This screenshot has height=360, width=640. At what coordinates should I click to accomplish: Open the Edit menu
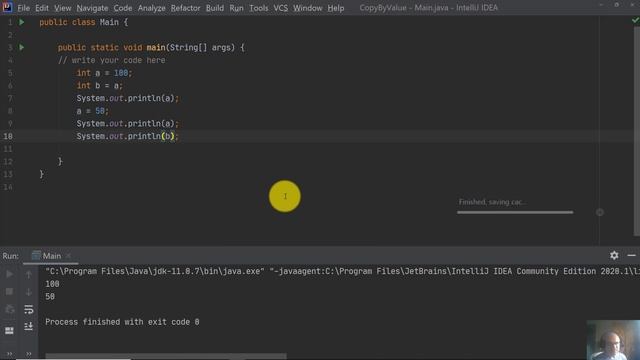point(42,8)
